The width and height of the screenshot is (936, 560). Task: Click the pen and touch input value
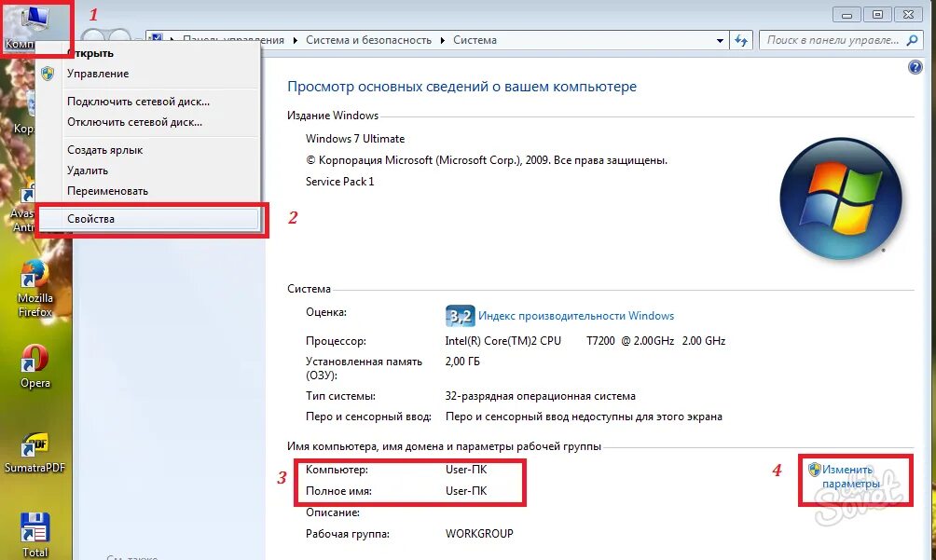584,417
